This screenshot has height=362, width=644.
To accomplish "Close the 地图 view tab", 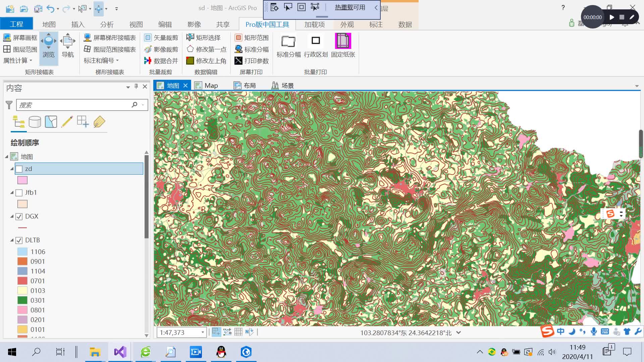I will coord(185,85).
